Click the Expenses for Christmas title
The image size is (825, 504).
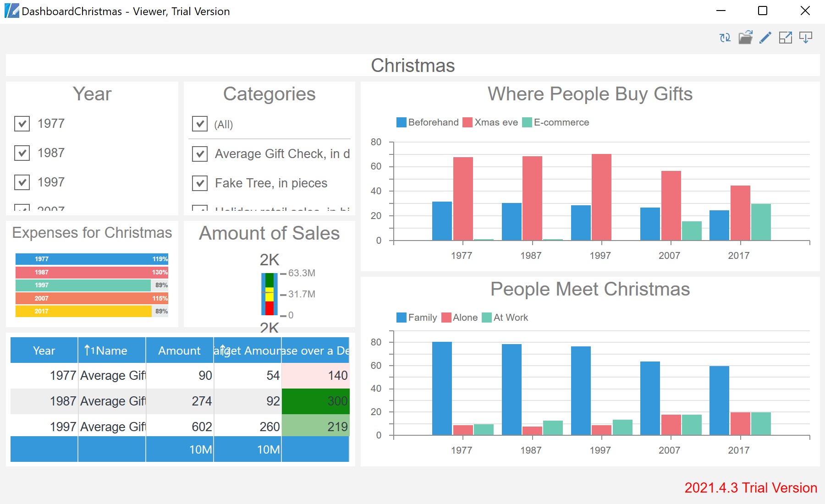click(x=92, y=233)
